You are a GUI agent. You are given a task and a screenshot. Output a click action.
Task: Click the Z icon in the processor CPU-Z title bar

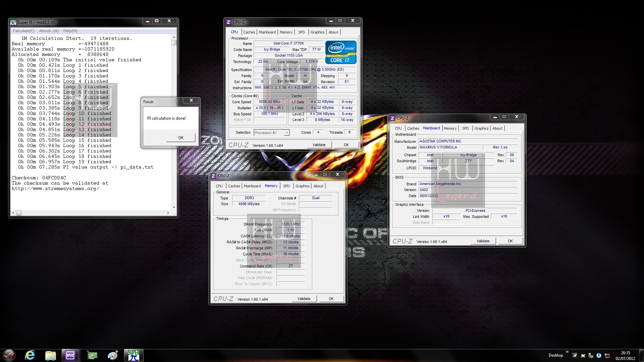click(228, 22)
